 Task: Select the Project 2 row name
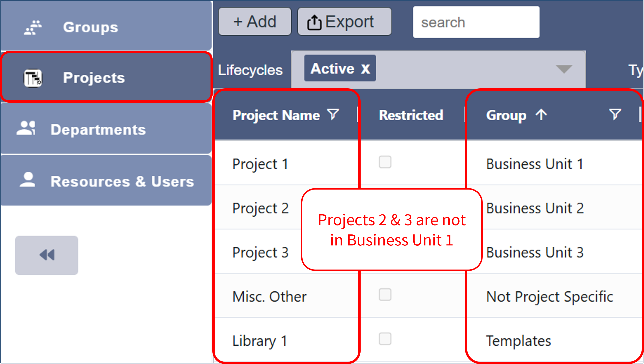coord(260,208)
